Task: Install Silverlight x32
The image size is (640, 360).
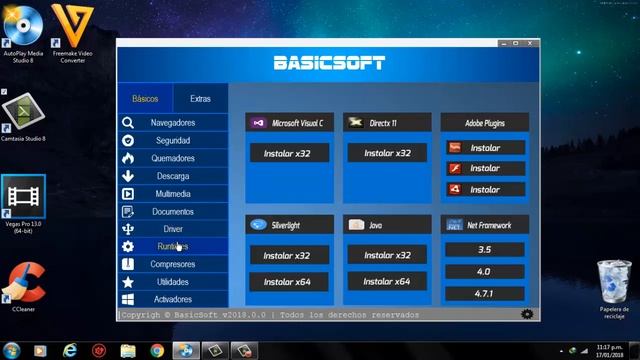Action: click(289, 256)
